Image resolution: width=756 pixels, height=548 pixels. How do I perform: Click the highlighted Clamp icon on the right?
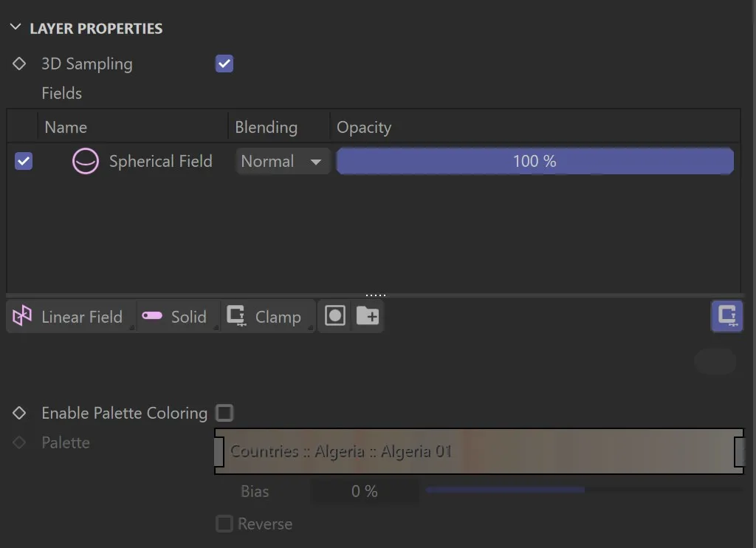coord(726,316)
